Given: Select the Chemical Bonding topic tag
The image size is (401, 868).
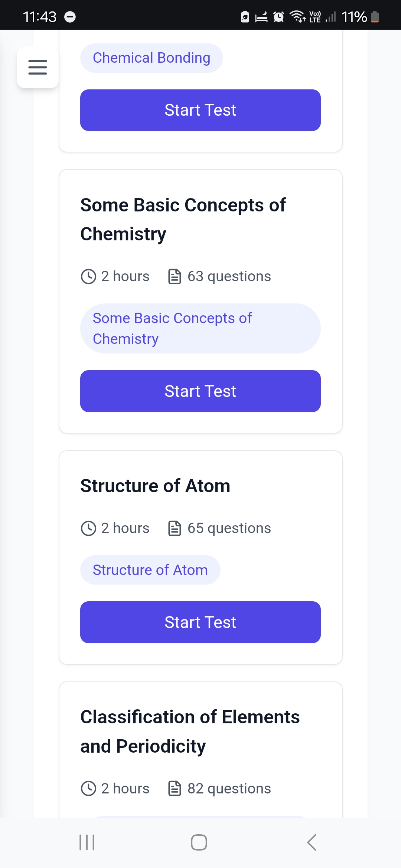Looking at the screenshot, I should click(x=151, y=58).
